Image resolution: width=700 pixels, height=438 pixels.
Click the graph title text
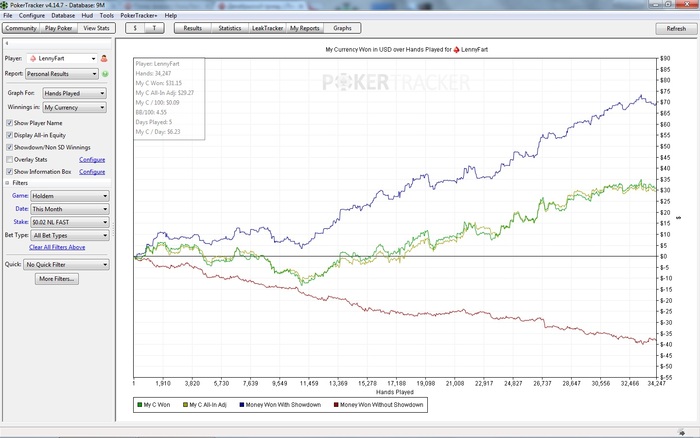406,50
